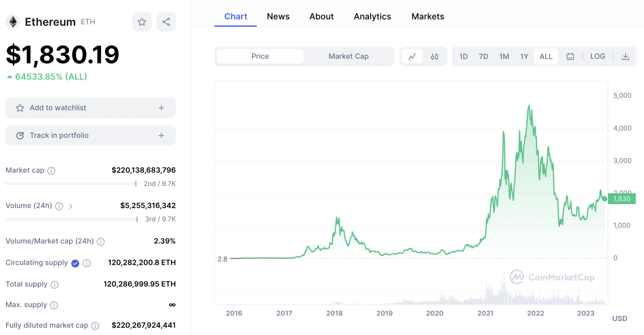Click the pie chart icon in Track in portfolio
The image size is (644, 335).
click(20, 135)
